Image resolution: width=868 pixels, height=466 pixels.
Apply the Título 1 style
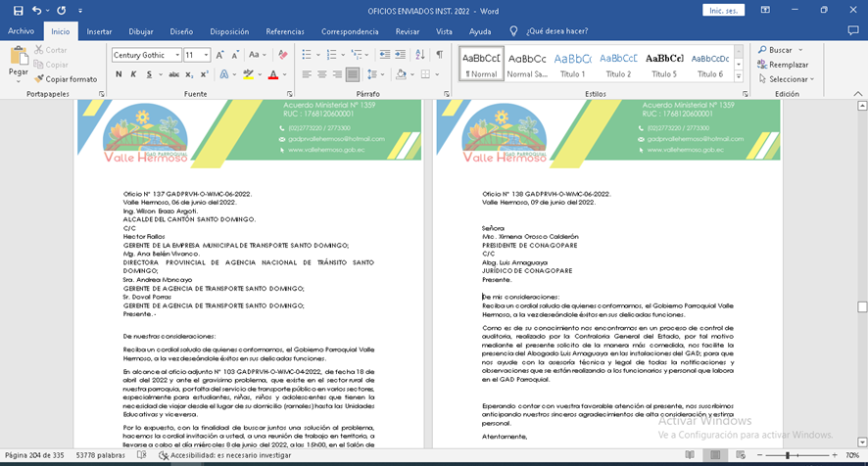572,65
